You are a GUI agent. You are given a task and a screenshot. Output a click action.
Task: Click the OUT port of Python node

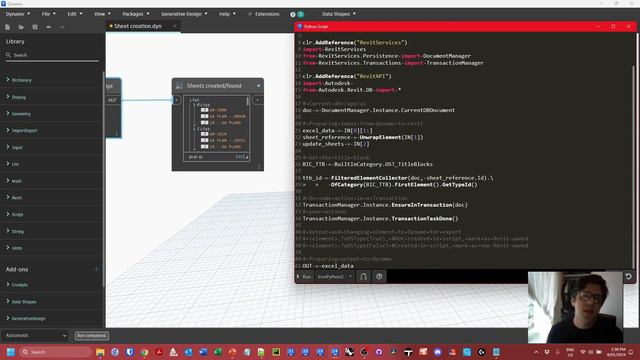[112, 100]
